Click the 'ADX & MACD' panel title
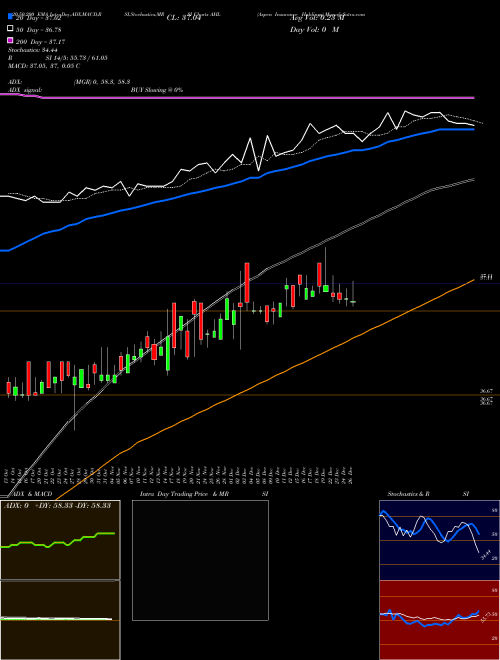Viewport: 500px width, 660px height. (33, 494)
